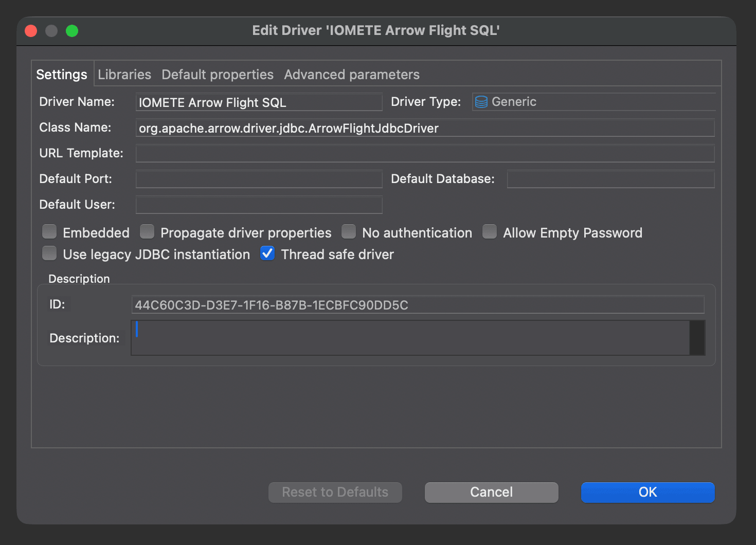Close the Edit Driver window with red button

pos(31,31)
